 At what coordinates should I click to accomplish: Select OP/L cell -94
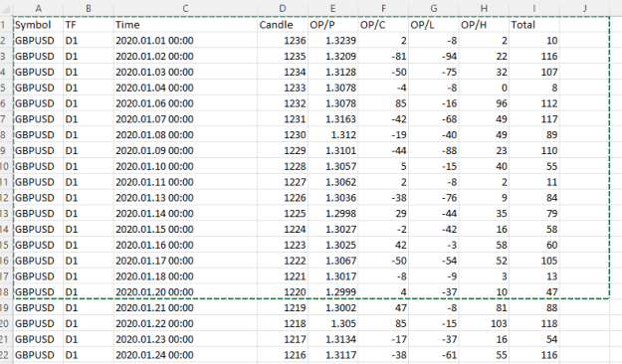click(434, 57)
